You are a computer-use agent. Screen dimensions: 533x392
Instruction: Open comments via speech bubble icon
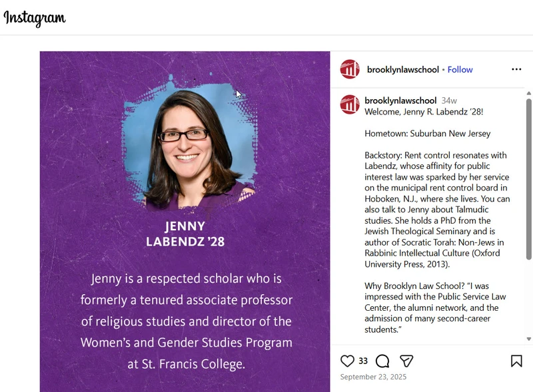(x=382, y=361)
